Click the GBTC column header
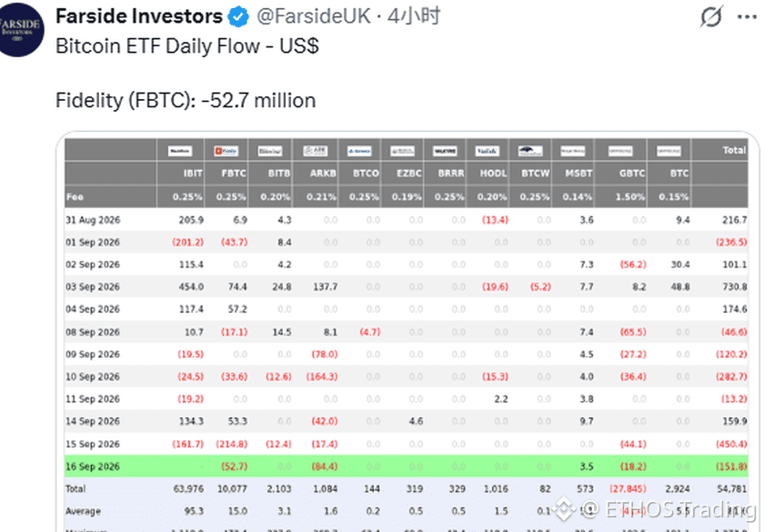Viewport: 764px width, 532px height. click(x=632, y=173)
